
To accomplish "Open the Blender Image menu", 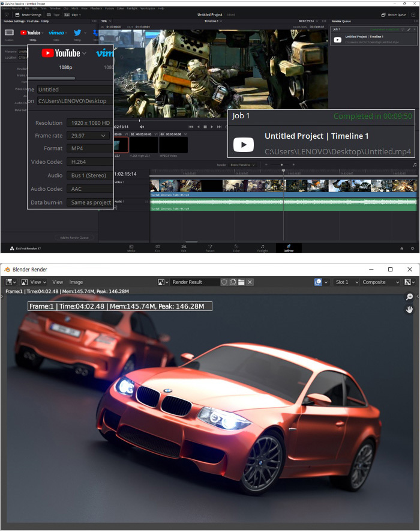I will coord(76,282).
